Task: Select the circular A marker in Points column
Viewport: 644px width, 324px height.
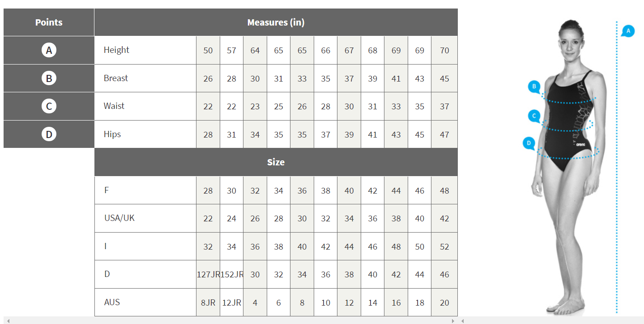Action: tap(48, 50)
